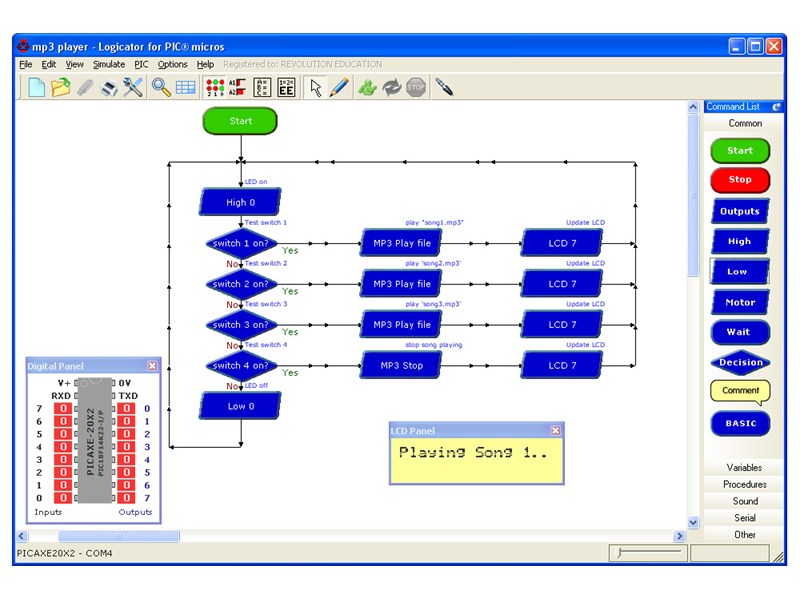The width and height of the screenshot is (800, 600).
Task: Pick the red Stop command
Action: click(740, 180)
